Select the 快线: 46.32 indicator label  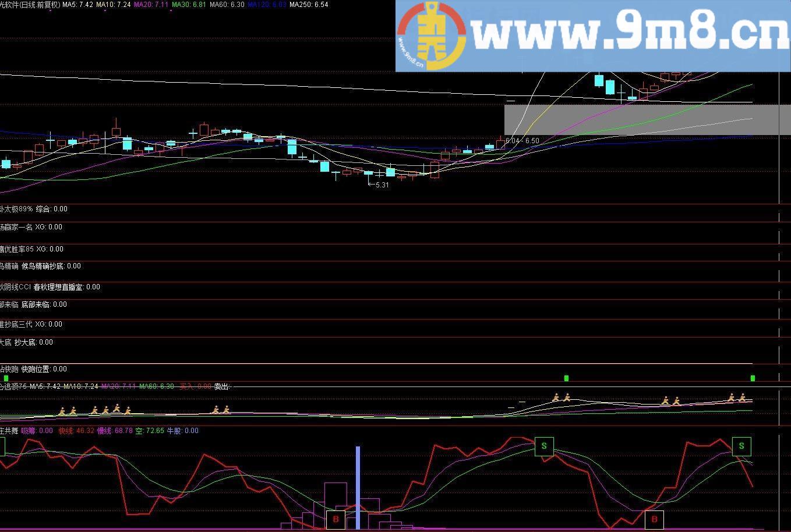pyautogui.click(x=76, y=431)
